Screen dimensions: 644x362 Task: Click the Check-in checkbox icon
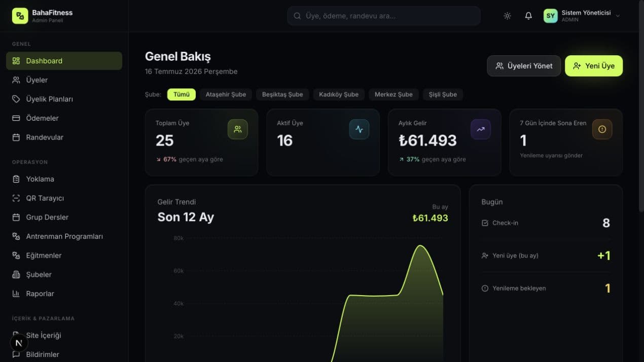click(x=485, y=223)
